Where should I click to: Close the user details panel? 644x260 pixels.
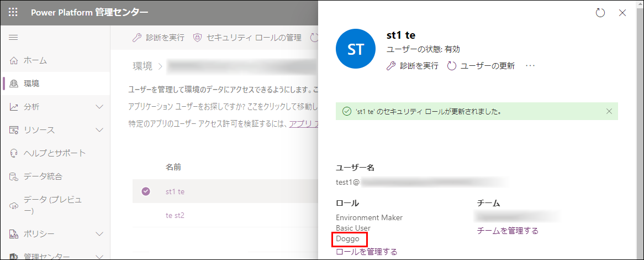[x=622, y=13]
